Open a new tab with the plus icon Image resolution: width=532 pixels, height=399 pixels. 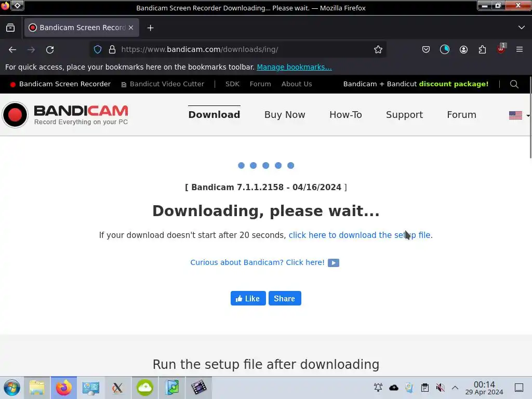tap(150, 28)
